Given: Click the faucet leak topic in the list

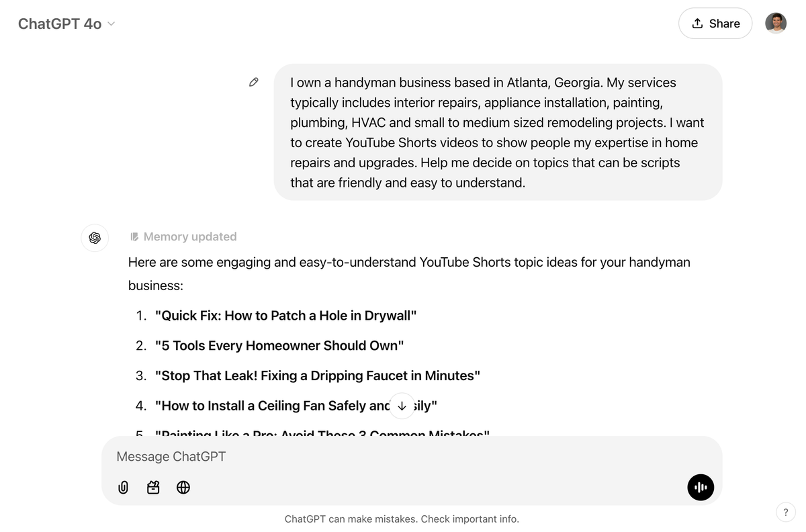Looking at the screenshot, I should tap(318, 375).
